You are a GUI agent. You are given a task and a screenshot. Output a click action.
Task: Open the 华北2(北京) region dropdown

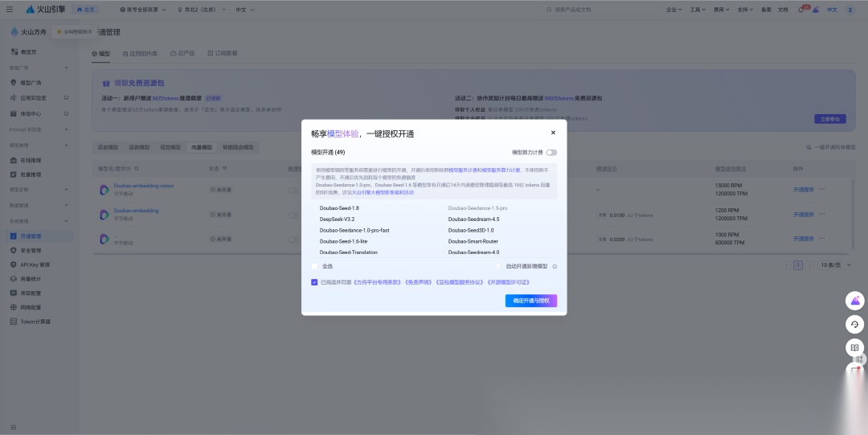pos(202,10)
